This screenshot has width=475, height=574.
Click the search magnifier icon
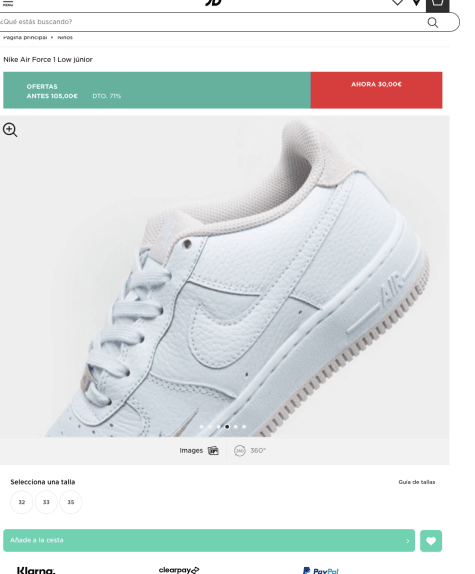click(433, 23)
